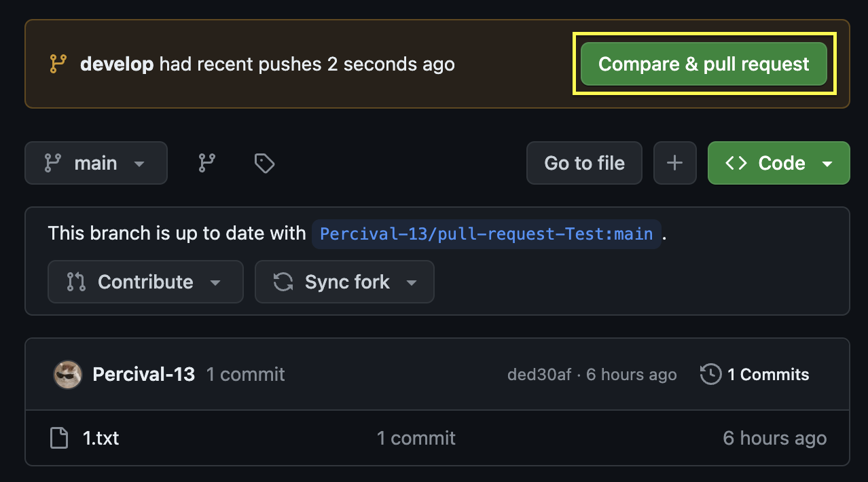View all branches via the branch icon
868x482 pixels.
click(206, 163)
